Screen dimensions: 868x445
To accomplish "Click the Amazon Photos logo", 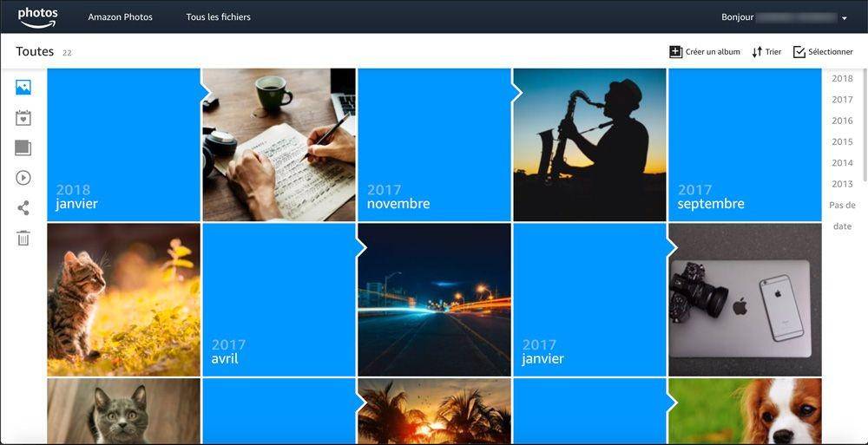I will (x=37, y=16).
